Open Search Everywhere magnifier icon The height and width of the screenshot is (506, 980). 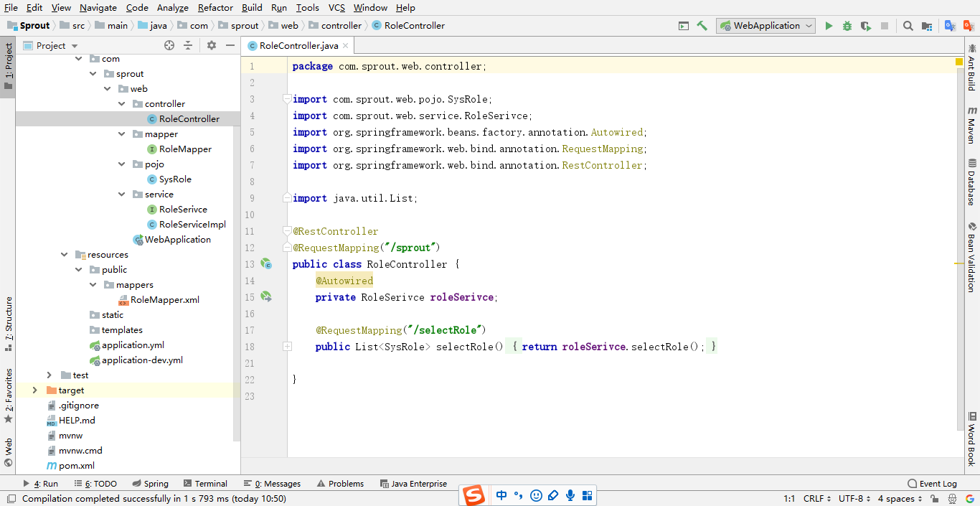pyautogui.click(x=908, y=26)
